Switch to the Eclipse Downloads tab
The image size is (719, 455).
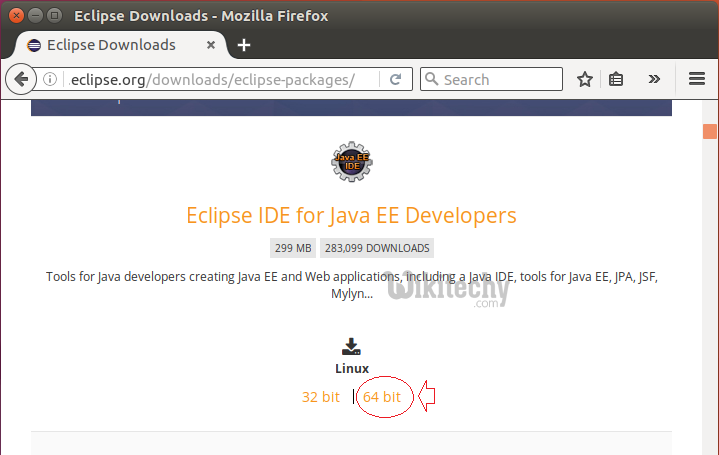(x=110, y=45)
